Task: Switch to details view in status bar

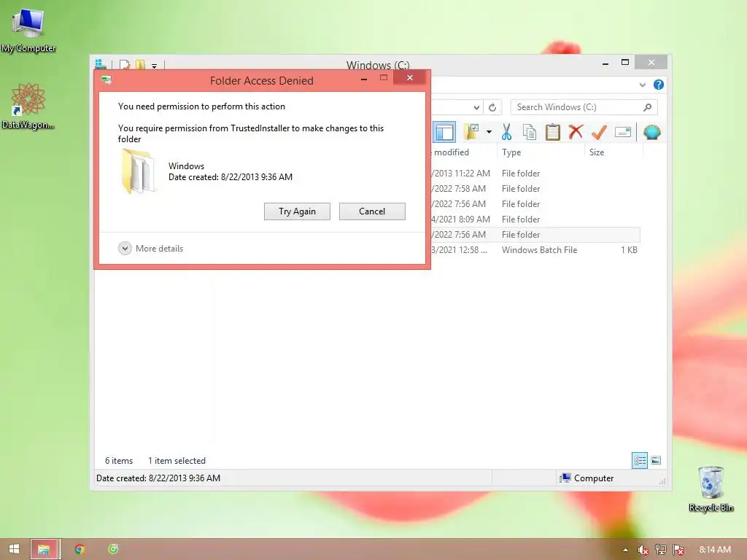Action: (x=639, y=461)
